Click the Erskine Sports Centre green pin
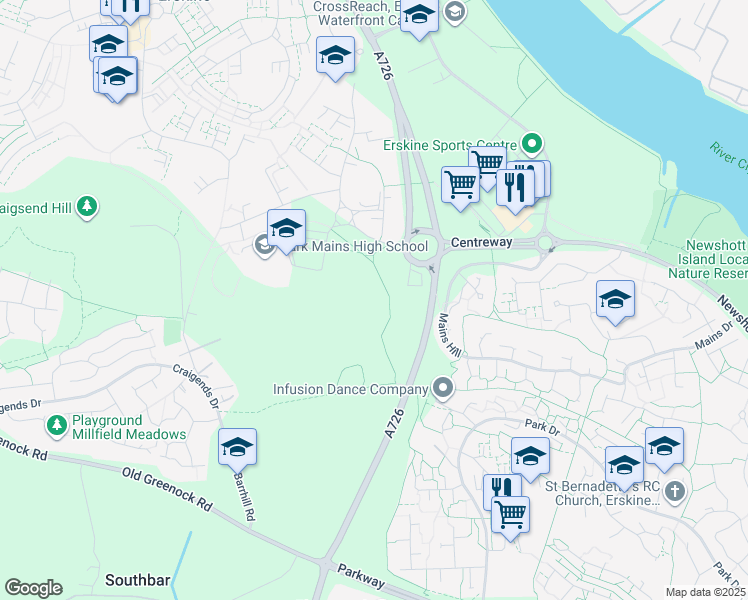The height and width of the screenshot is (600, 748). click(532, 144)
